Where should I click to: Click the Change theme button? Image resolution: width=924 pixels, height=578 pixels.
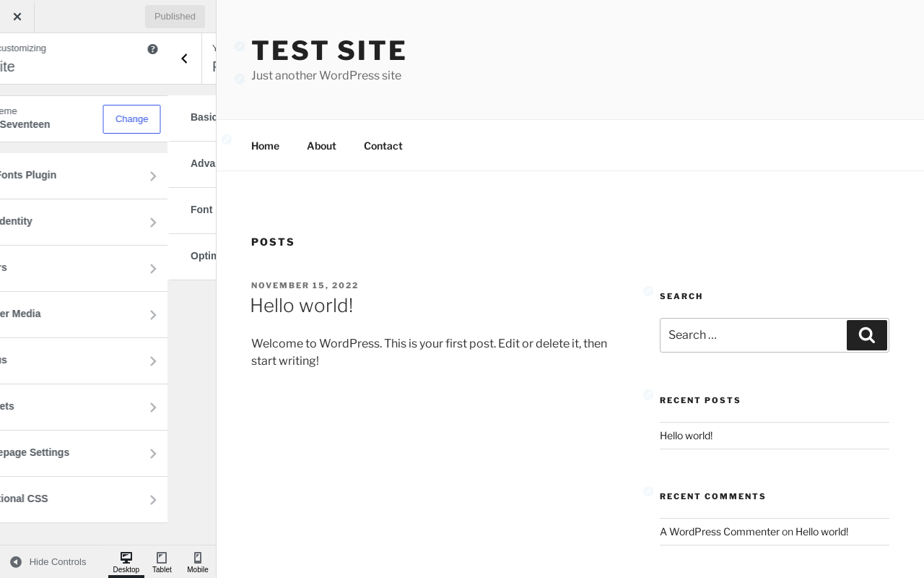point(131,119)
